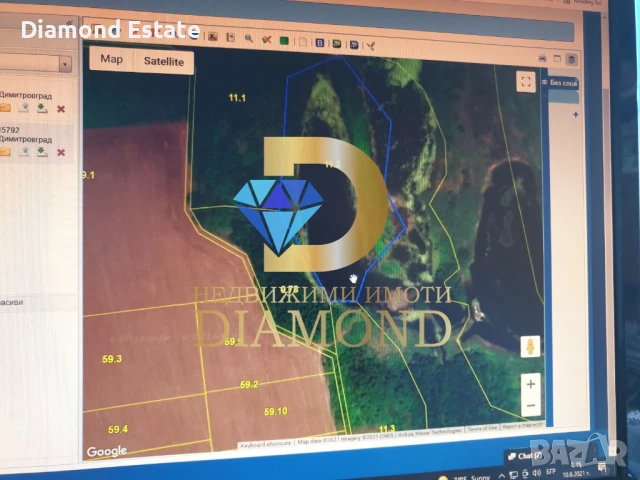Click parcel label 59.10
Screen dimensions: 640x480
[276, 411]
